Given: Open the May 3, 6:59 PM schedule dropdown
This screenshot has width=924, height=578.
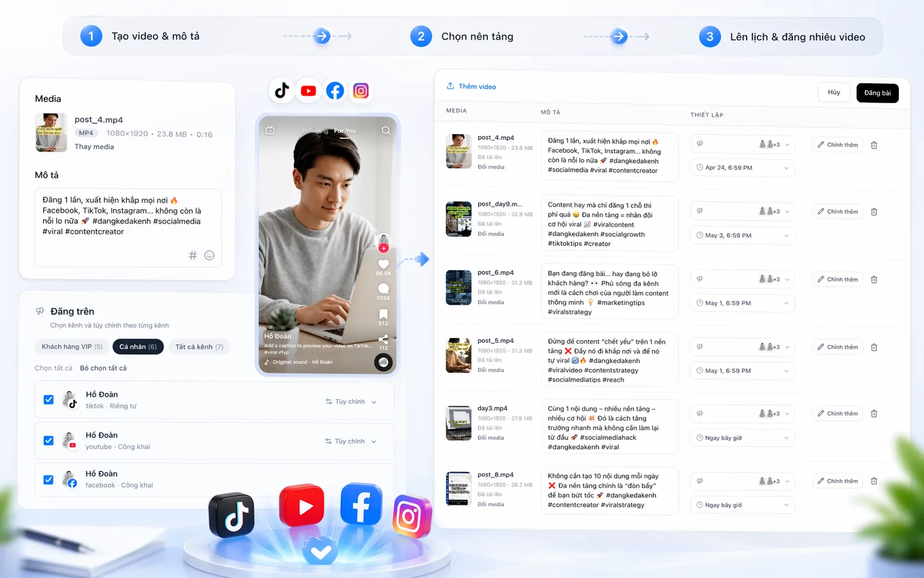Looking at the screenshot, I should click(x=742, y=235).
